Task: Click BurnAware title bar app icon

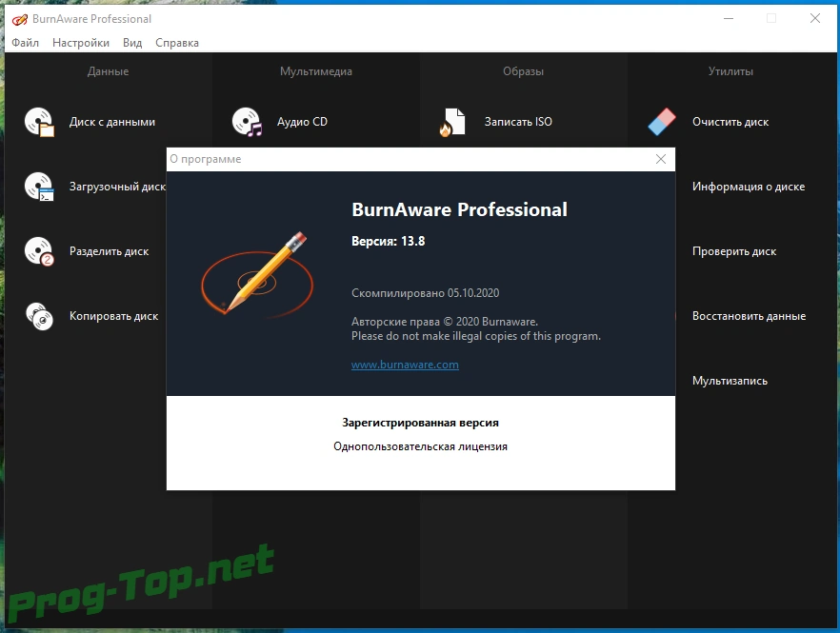Action: coord(20,19)
